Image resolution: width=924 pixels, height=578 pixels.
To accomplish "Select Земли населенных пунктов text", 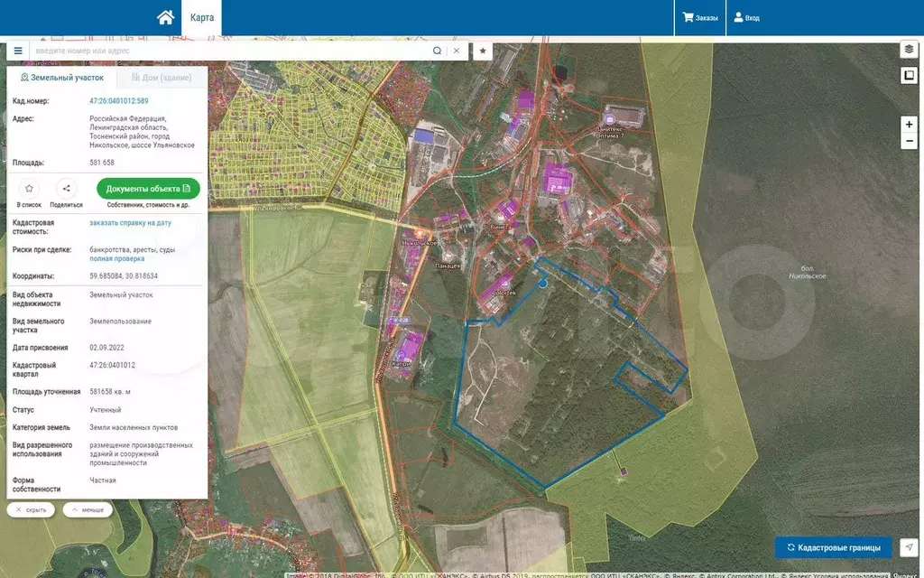I will coord(134,427).
